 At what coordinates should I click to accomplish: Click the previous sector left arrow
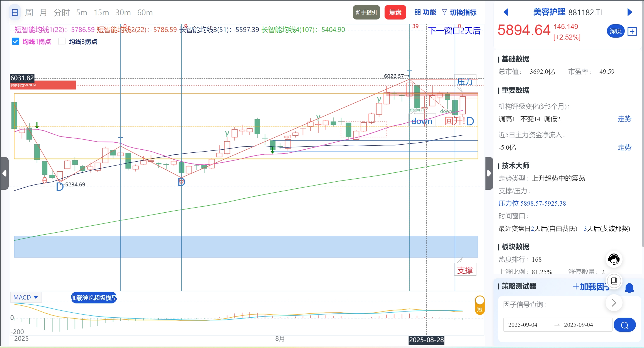pyautogui.click(x=506, y=12)
